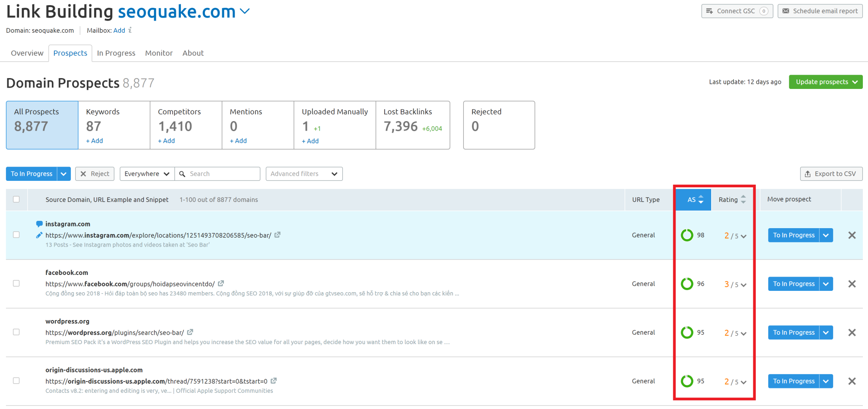Tick the facebook.com row checkbox

point(16,283)
